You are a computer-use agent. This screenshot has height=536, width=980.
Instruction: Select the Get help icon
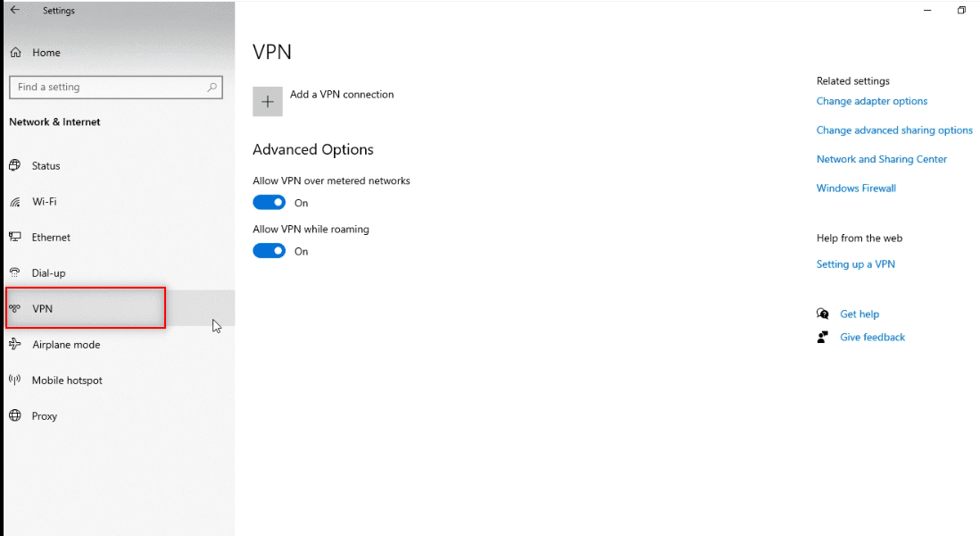click(x=822, y=314)
